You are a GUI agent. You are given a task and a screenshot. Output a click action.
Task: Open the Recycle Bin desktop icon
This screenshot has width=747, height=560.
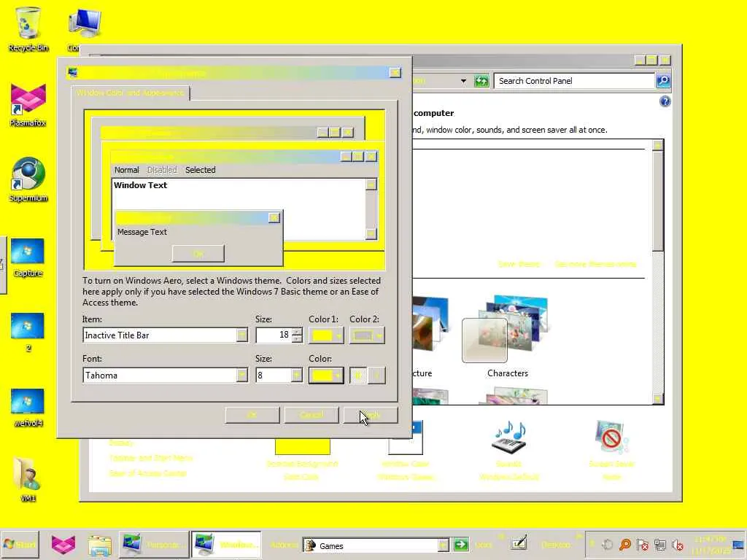click(28, 28)
